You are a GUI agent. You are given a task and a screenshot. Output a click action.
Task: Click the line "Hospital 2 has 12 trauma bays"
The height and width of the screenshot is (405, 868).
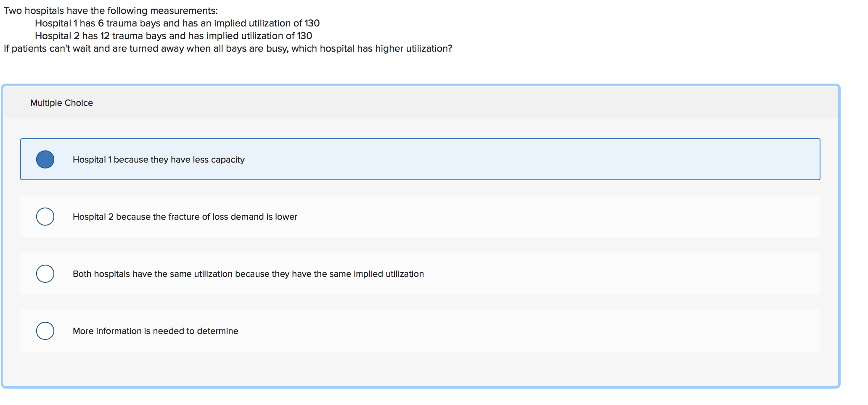(173, 36)
